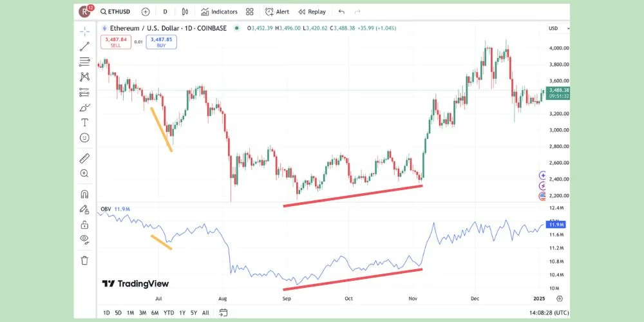
Task: Click the trash icon to remove drawings
Action: [84, 260]
